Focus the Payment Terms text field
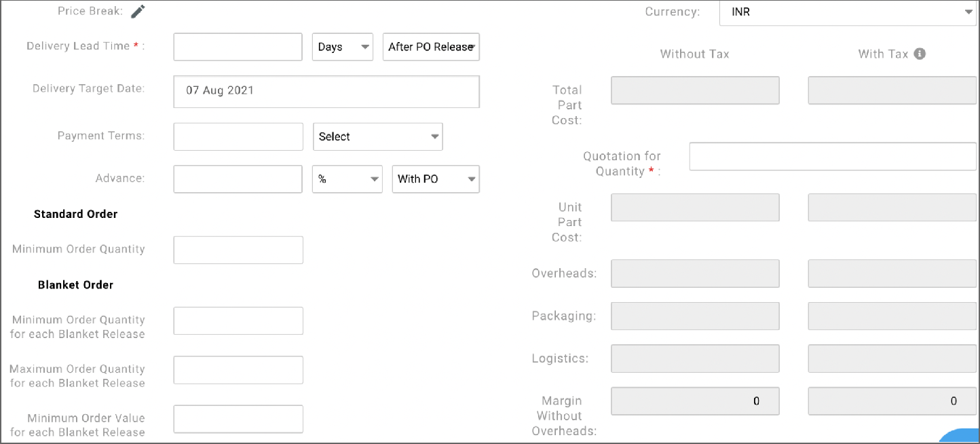The height and width of the screenshot is (444, 980). (238, 136)
